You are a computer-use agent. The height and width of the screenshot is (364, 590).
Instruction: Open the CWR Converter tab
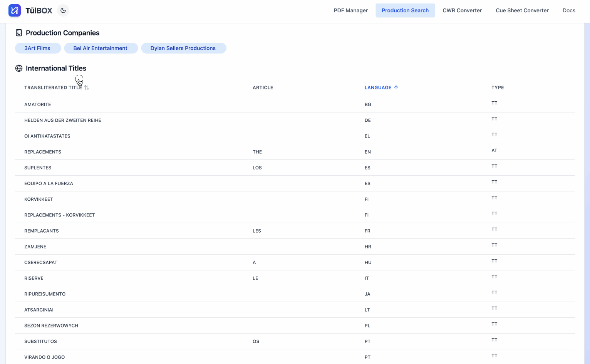click(x=462, y=10)
